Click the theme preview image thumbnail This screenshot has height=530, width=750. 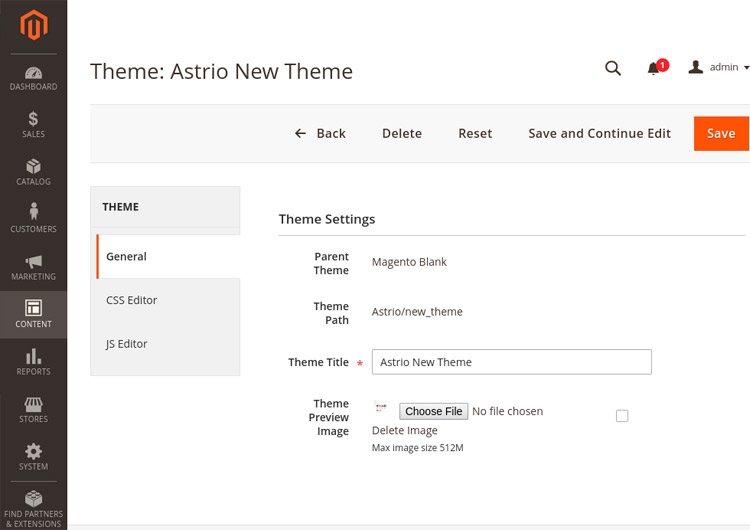pos(381,407)
